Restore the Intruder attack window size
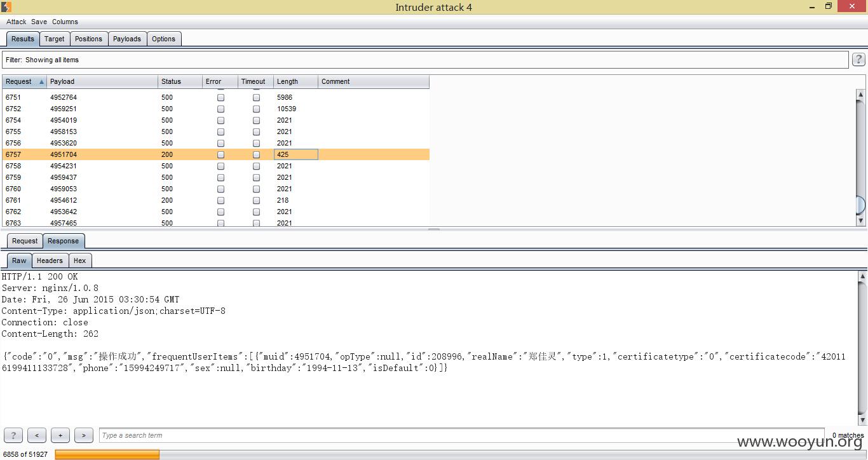This screenshot has height=460, width=868. [x=829, y=6]
